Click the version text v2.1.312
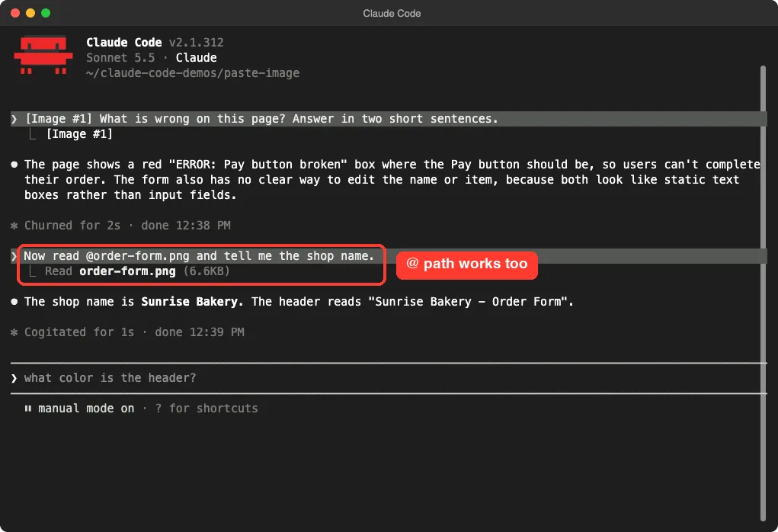The height and width of the screenshot is (532, 778). [x=196, y=42]
